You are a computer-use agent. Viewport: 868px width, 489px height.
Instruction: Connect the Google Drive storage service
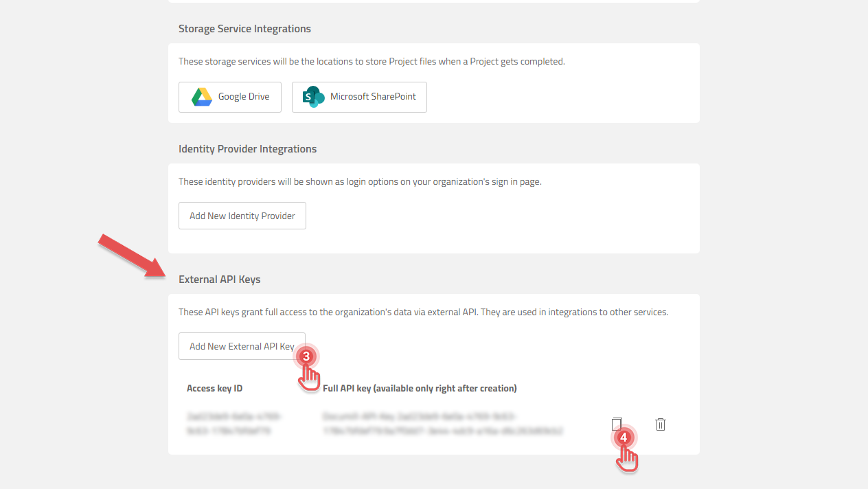(230, 97)
